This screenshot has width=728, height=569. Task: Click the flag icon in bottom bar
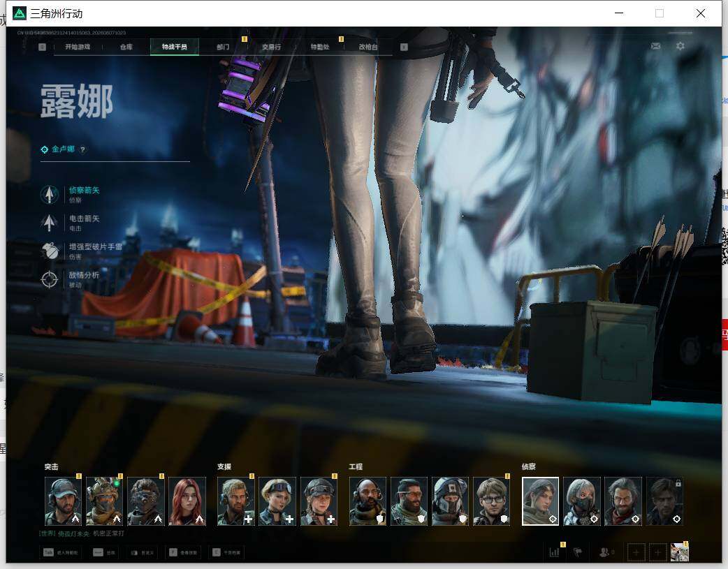point(578,552)
